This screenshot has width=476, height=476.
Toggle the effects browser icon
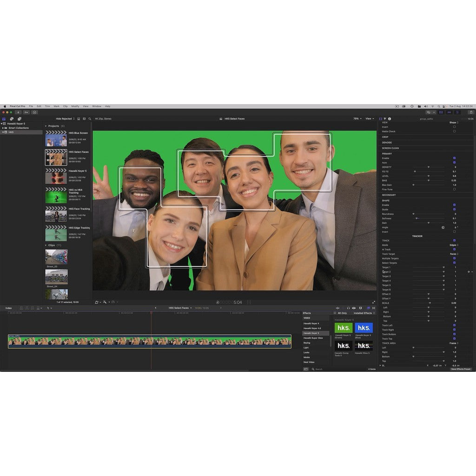pyautogui.click(x=368, y=308)
